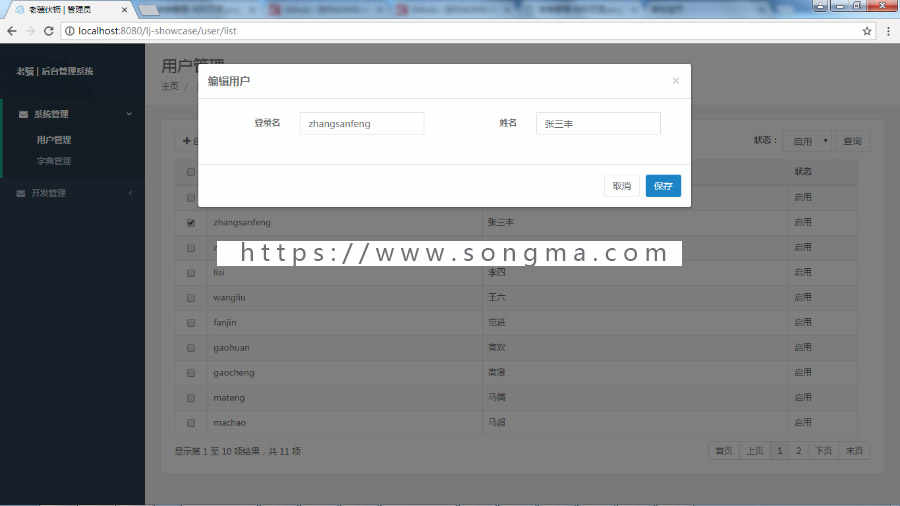Click the blue 保存 button
Viewport: 900px width, 506px height.
point(663,186)
